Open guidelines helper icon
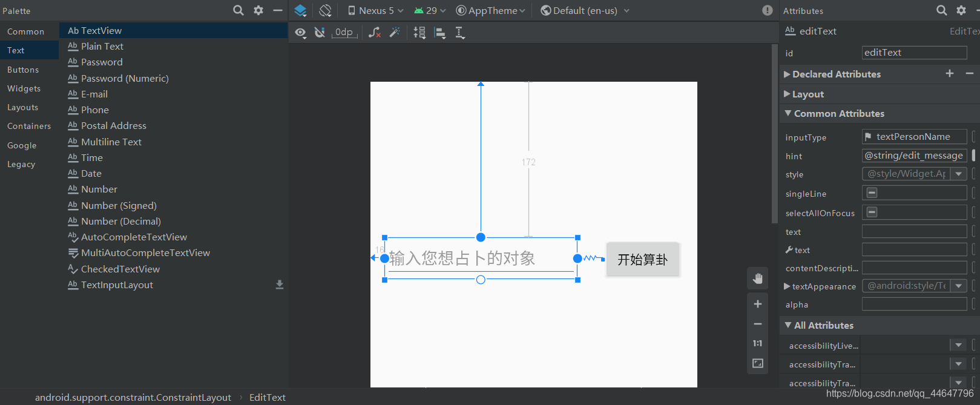 460,33
